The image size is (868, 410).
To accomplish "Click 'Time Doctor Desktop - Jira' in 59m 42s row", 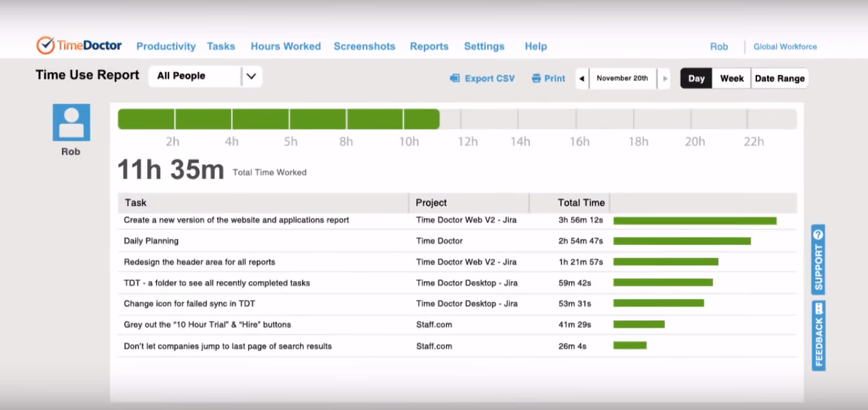I will tap(467, 283).
